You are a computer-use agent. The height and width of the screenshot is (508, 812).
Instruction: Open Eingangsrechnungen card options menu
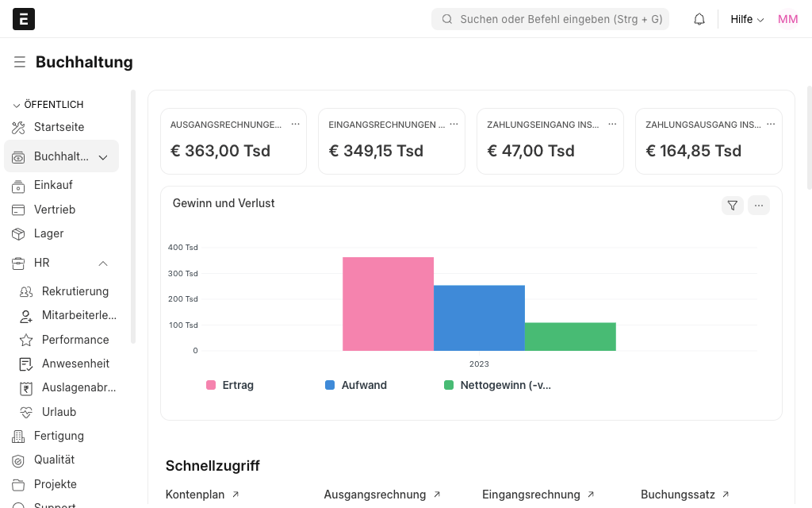[x=454, y=124]
